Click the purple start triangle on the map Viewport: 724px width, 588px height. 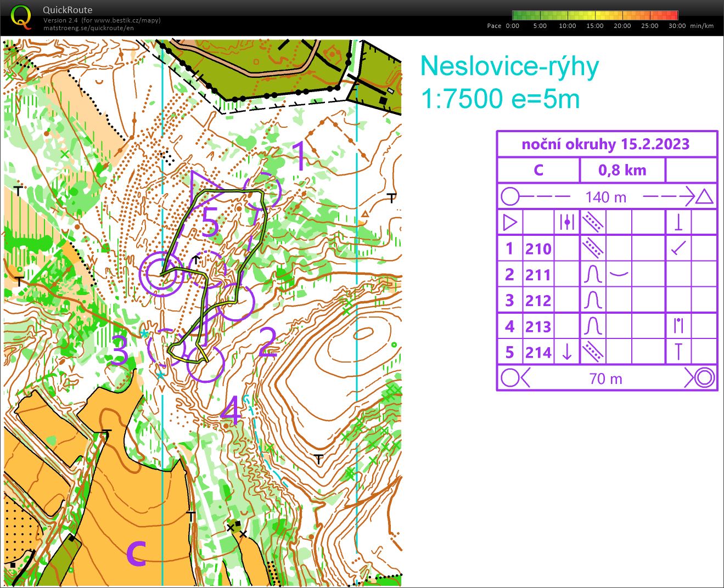click(x=201, y=186)
